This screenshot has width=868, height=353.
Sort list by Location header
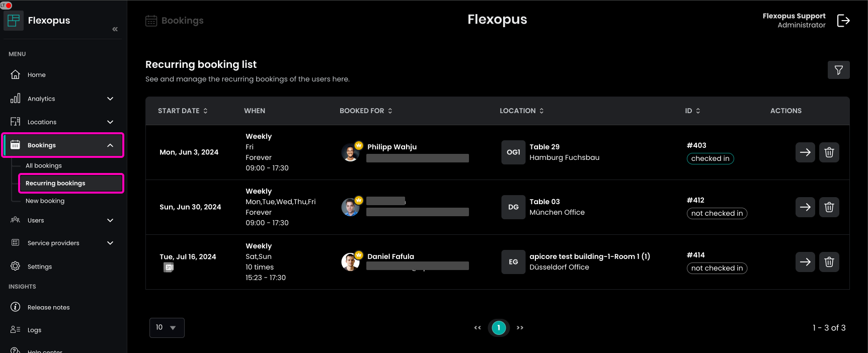click(521, 111)
